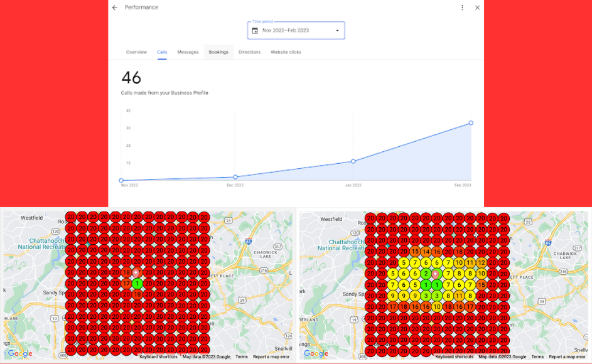
Task: Click the calendar icon in Time period
Action: pyautogui.click(x=255, y=30)
